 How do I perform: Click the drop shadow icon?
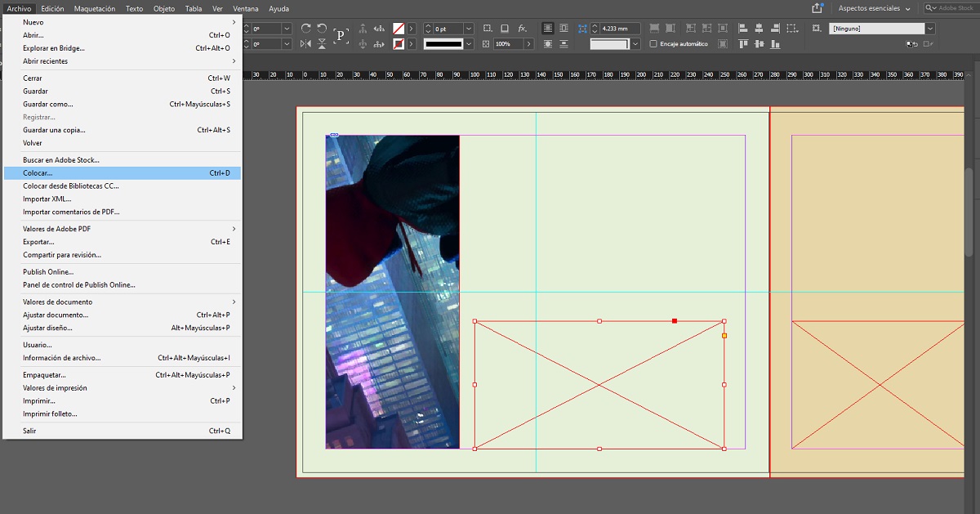click(x=504, y=28)
